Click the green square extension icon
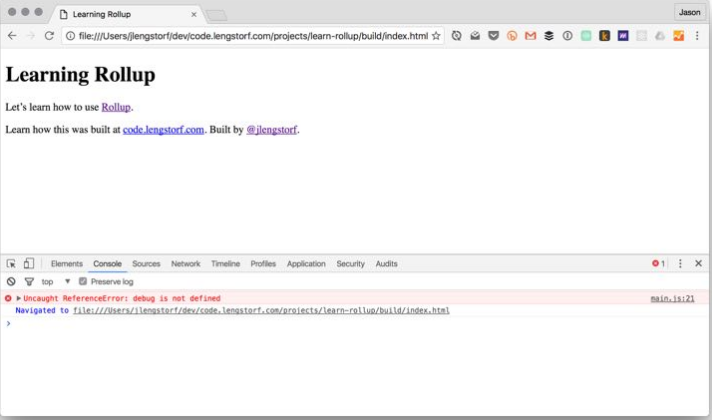This screenshot has width=712, height=420. coord(586,36)
